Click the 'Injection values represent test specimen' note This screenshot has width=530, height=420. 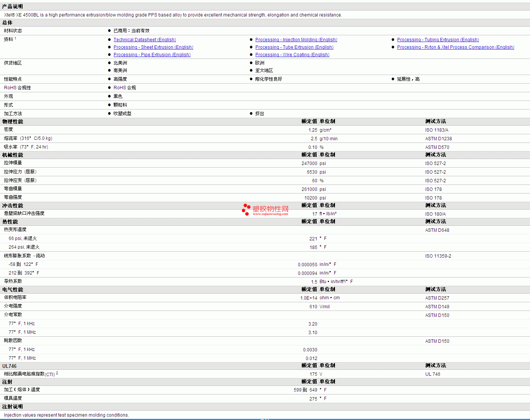point(66,415)
